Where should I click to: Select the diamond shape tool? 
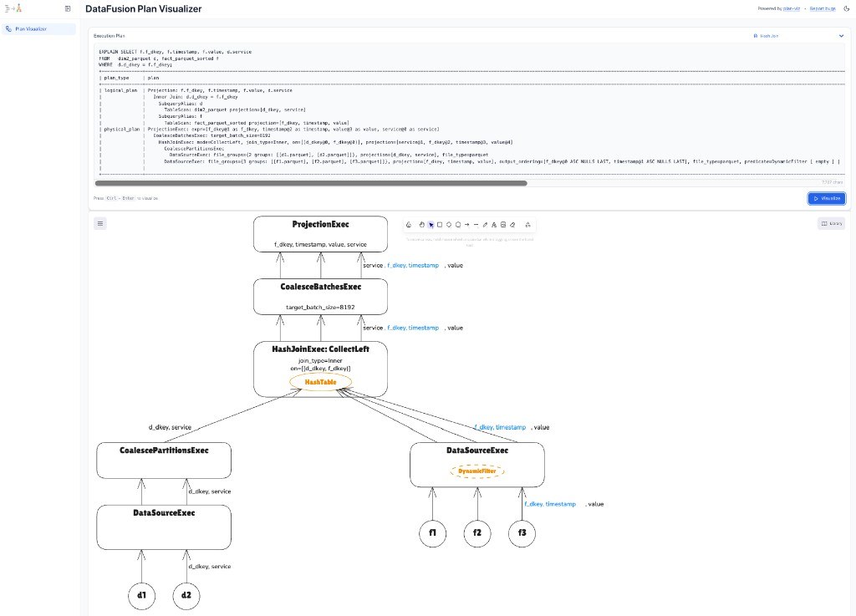449,225
